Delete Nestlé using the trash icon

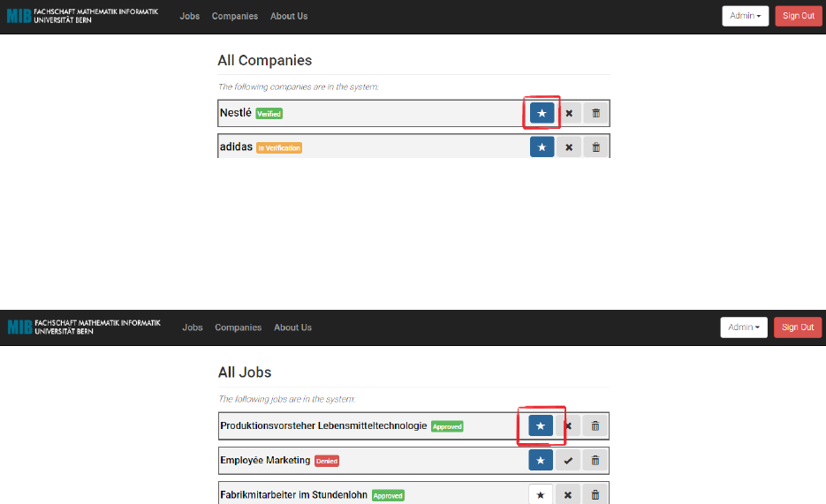[x=595, y=113]
